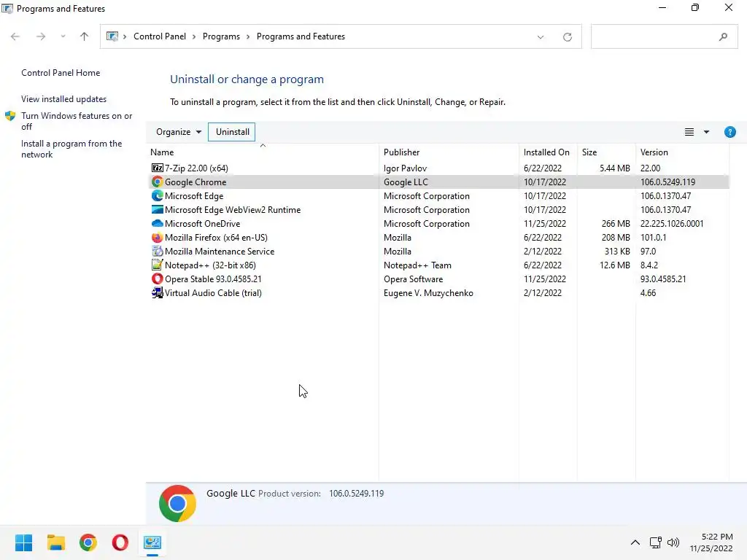747x560 pixels.
Task: Open File Explorer from the taskbar
Action: [55, 542]
